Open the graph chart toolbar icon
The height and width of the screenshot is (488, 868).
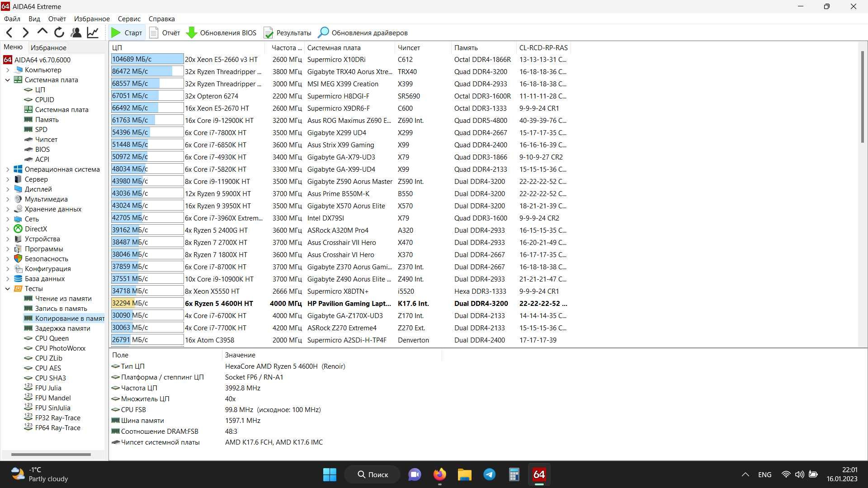pos(93,33)
